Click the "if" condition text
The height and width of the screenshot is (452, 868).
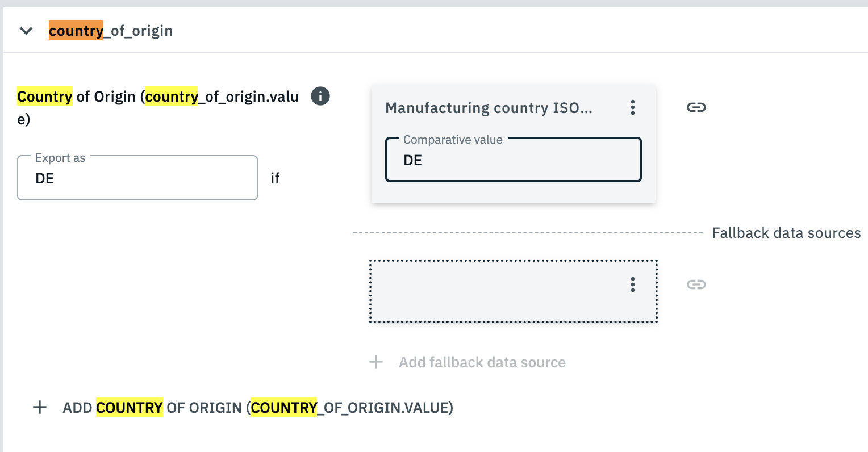point(275,178)
